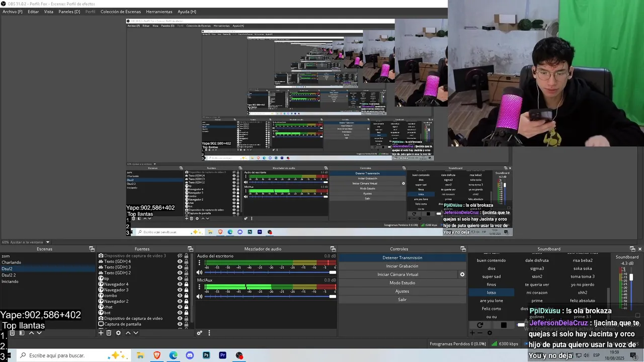Move scene up arrow in Escenas toolbar

[31, 333]
